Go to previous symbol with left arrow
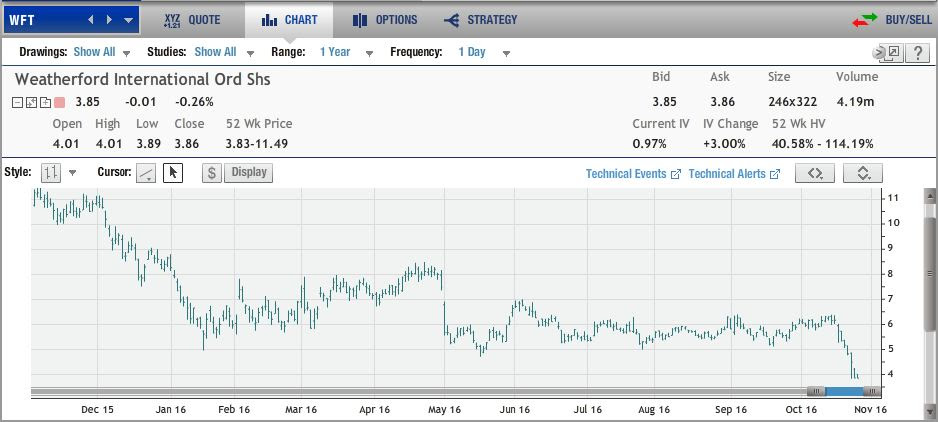This screenshot has width=938, height=422. 91,20
